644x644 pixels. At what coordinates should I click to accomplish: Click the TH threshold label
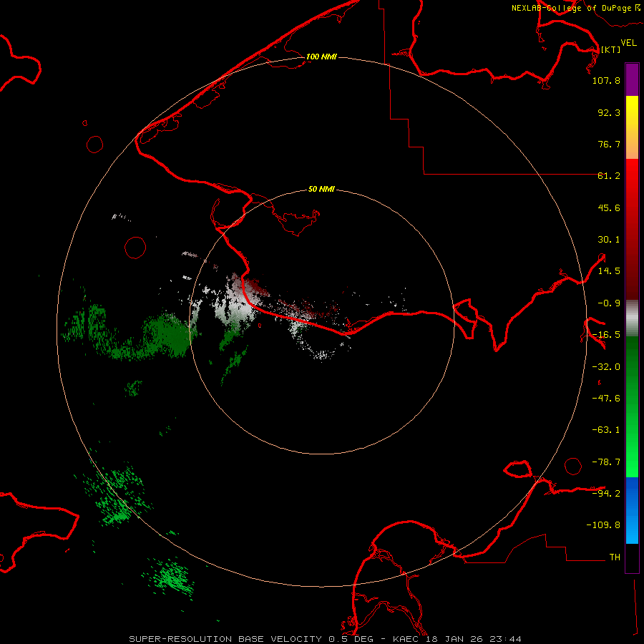pyautogui.click(x=615, y=557)
